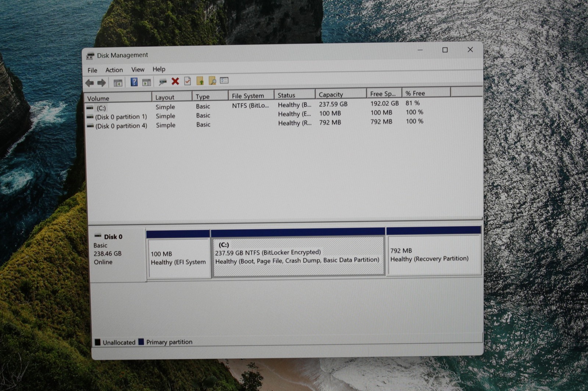Click the Back arrow in the toolbar
The image size is (588, 391).
tap(89, 83)
